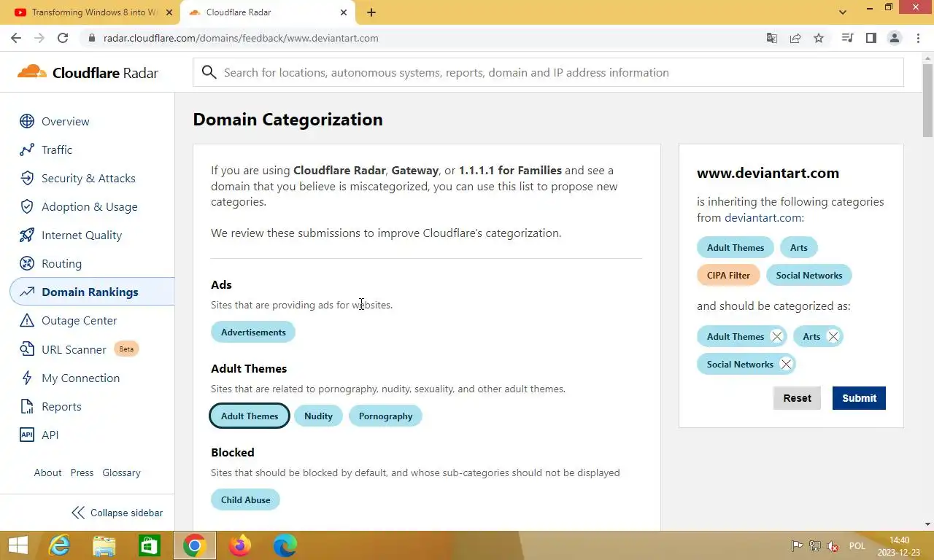The image size is (934, 560).
Task: Open media controls icon in toolbar
Action: click(x=847, y=38)
